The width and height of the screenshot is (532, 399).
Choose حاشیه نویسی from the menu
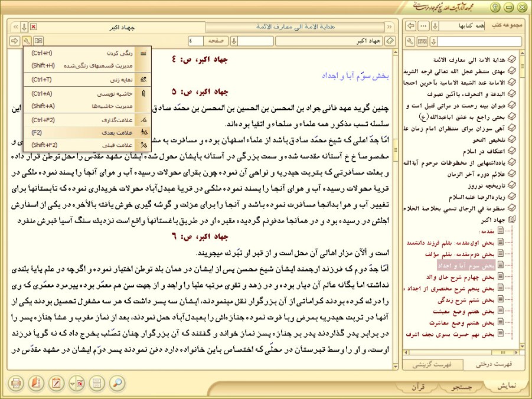87,94
